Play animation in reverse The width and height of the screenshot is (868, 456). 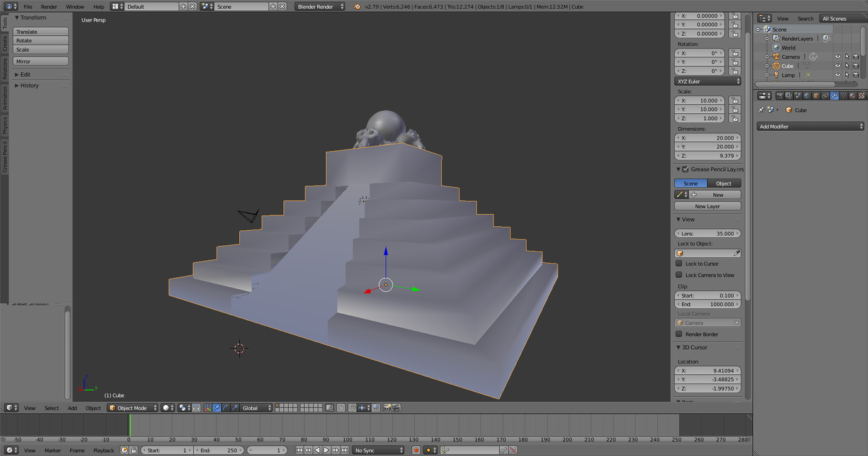[318, 450]
